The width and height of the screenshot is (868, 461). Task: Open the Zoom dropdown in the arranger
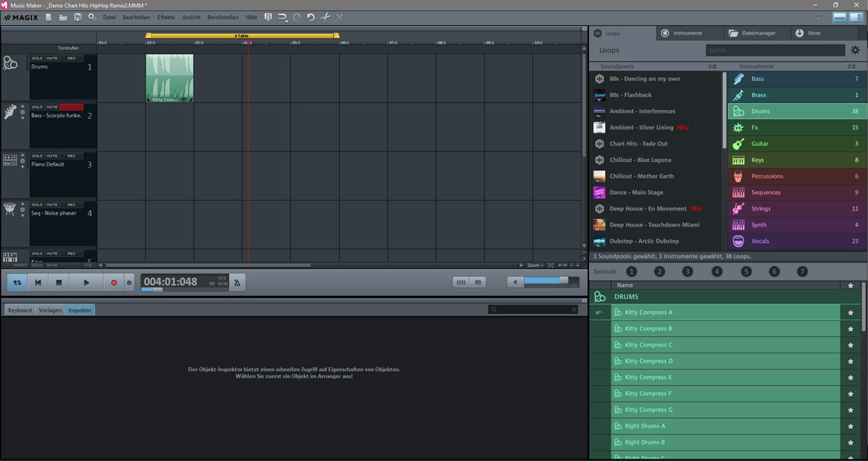coord(536,266)
